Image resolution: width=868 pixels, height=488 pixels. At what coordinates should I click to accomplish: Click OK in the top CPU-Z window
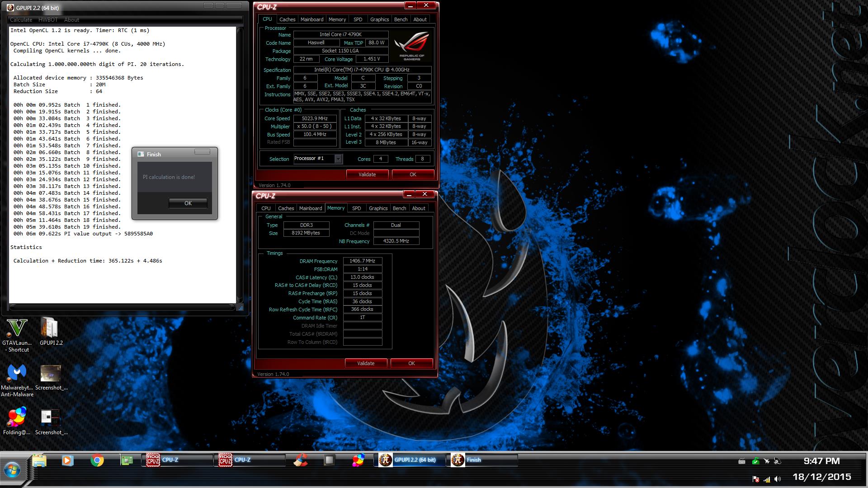click(x=413, y=174)
